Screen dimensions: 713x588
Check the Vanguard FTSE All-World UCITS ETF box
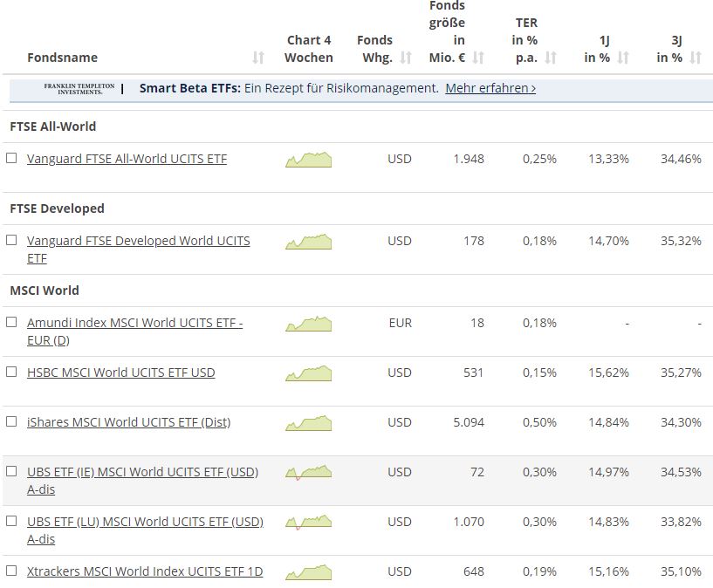[x=11, y=159]
